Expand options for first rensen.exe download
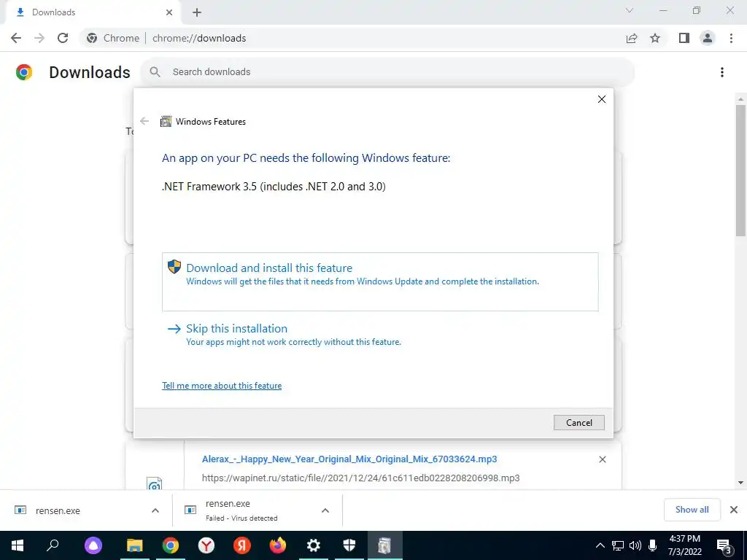 pos(155,510)
